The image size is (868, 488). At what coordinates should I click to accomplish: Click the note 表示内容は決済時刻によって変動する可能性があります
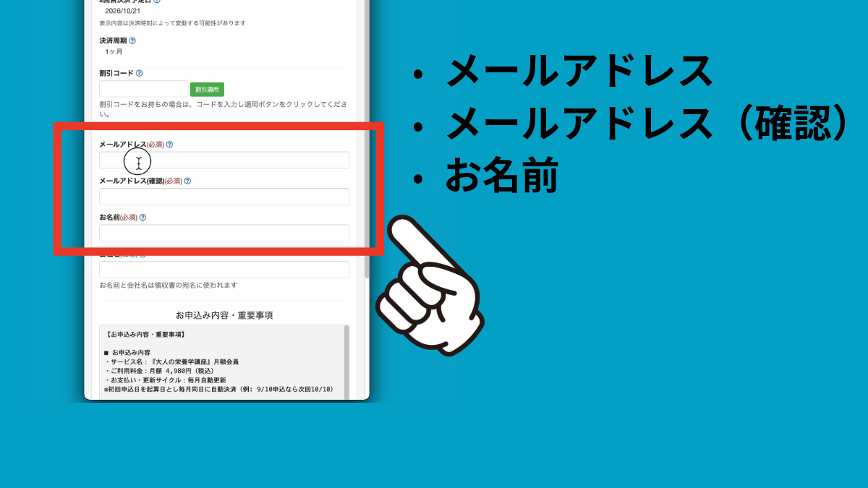(172, 23)
